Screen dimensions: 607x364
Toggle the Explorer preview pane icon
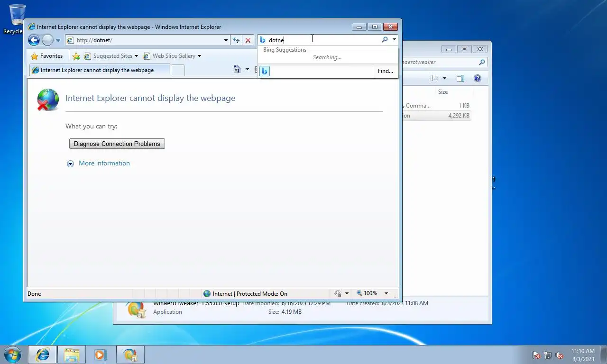(460, 78)
